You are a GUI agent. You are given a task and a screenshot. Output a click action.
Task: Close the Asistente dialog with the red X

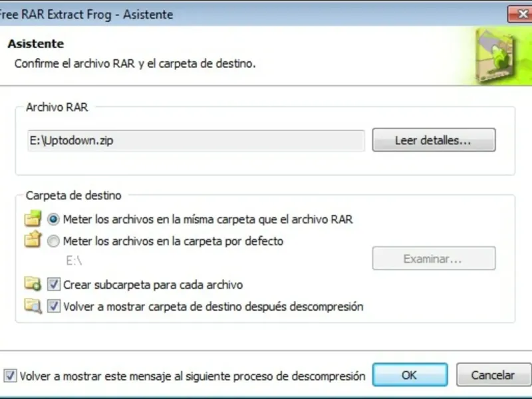[x=520, y=14]
